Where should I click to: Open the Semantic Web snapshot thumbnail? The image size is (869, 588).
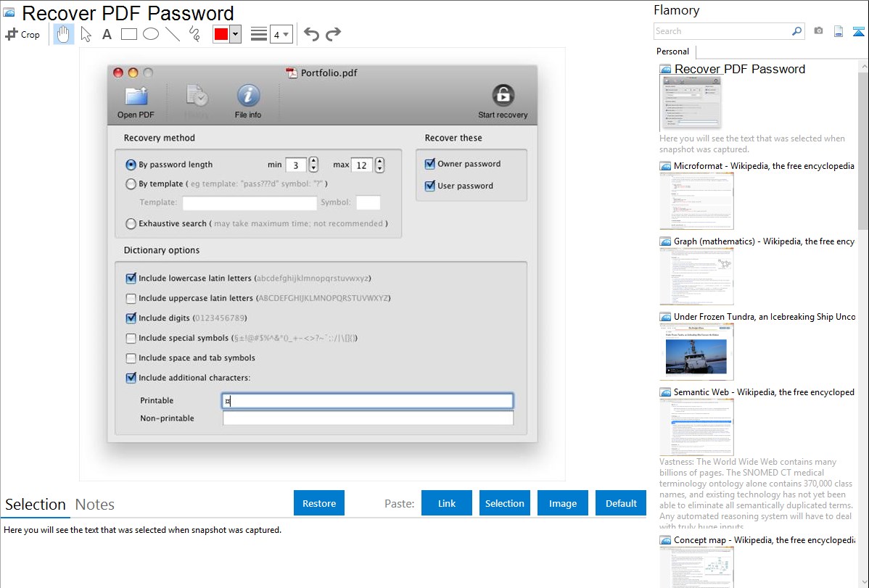696,427
